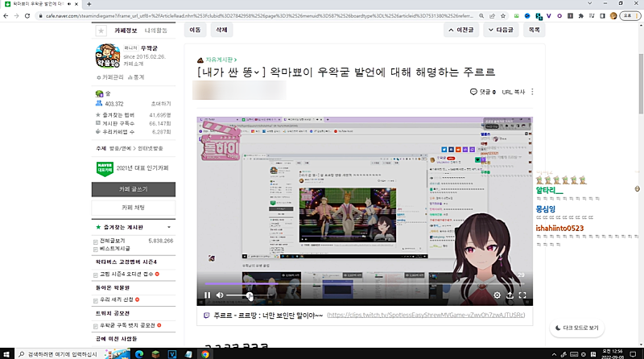This screenshot has width=644, height=359.
Task: Go to next post with 다음글
Action: 501,30
